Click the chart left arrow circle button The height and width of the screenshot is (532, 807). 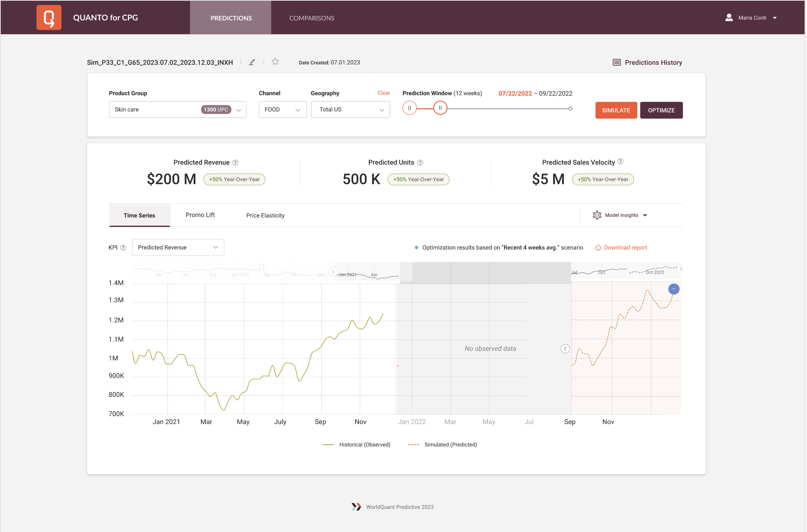tap(565, 349)
